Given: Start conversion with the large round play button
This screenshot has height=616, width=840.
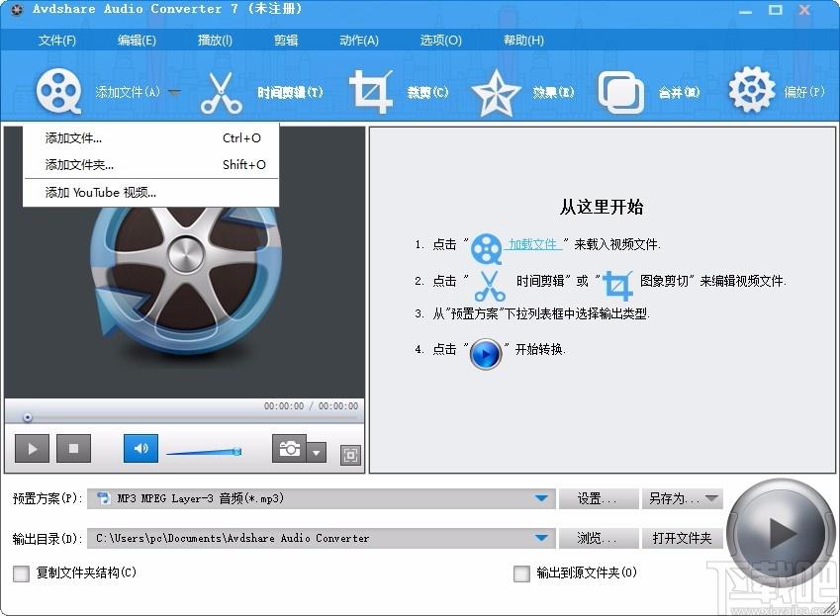Looking at the screenshot, I should [x=780, y=533].
